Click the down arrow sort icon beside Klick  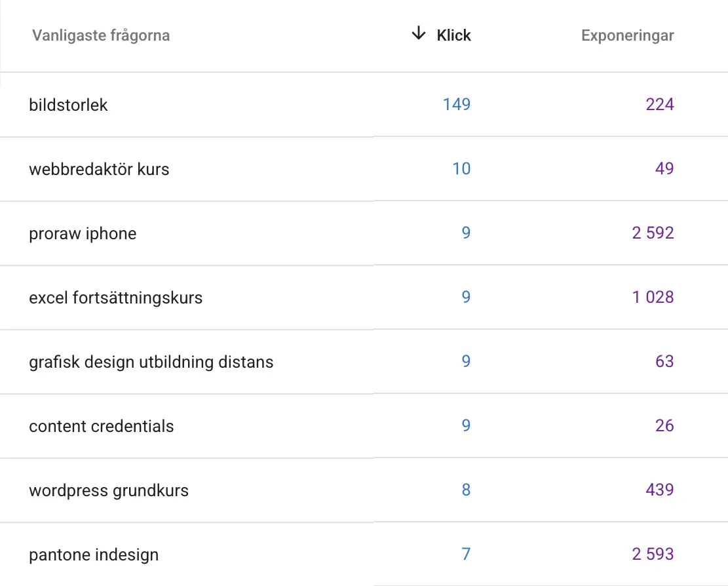click(x=418, y=33)
